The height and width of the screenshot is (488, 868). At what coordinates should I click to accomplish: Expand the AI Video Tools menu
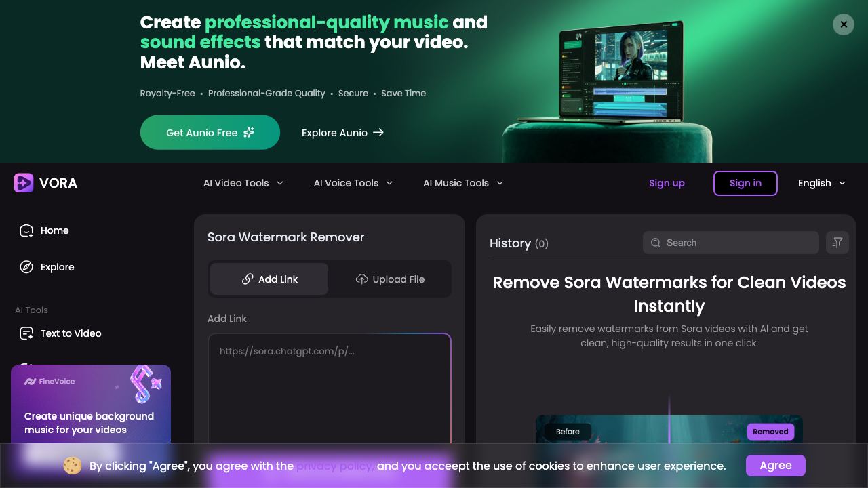pos(243,183)
